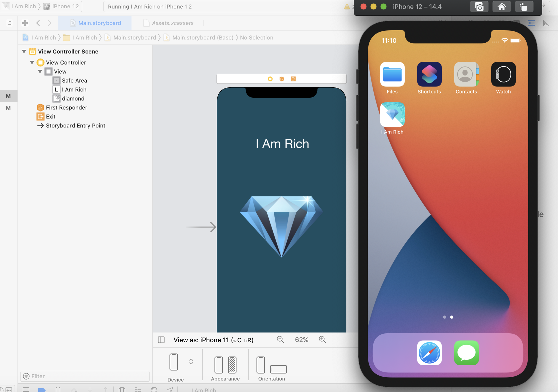The width and height of the screenshot is (558, 392).
Task: Switch to dark appearance preview
Action: click(x=232, y=365)
